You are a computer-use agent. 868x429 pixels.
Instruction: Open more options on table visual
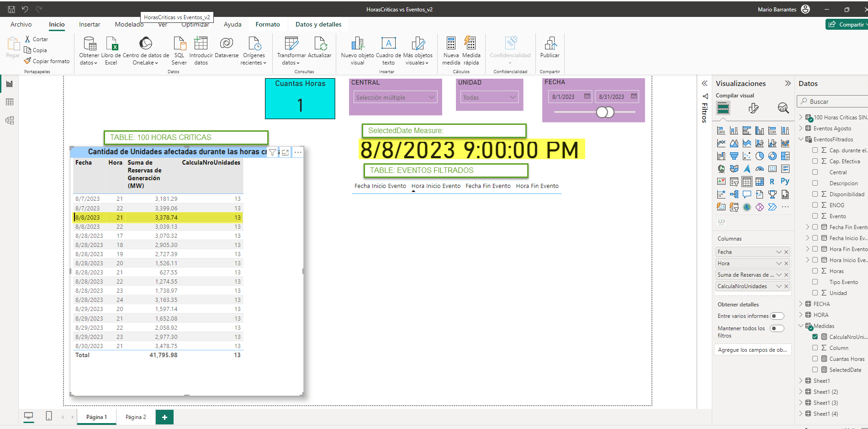(x=298, y=152)
